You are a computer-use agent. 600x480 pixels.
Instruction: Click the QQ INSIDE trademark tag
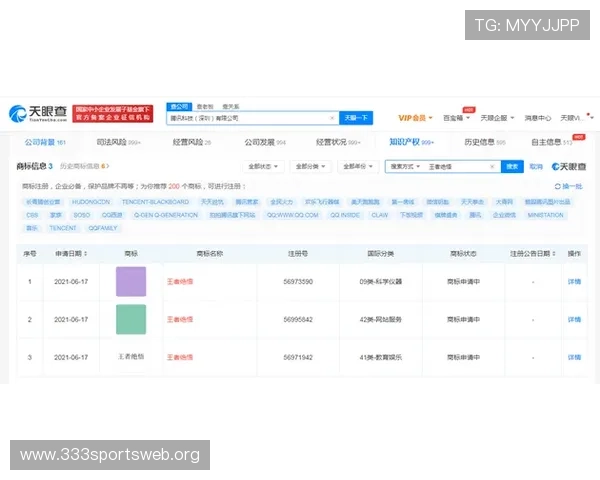345,215
